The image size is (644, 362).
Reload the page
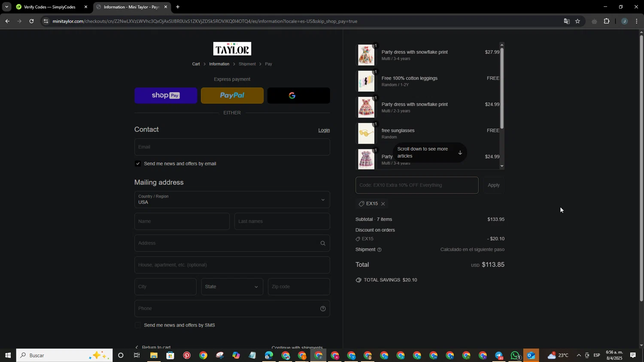(x=31, y=21)
